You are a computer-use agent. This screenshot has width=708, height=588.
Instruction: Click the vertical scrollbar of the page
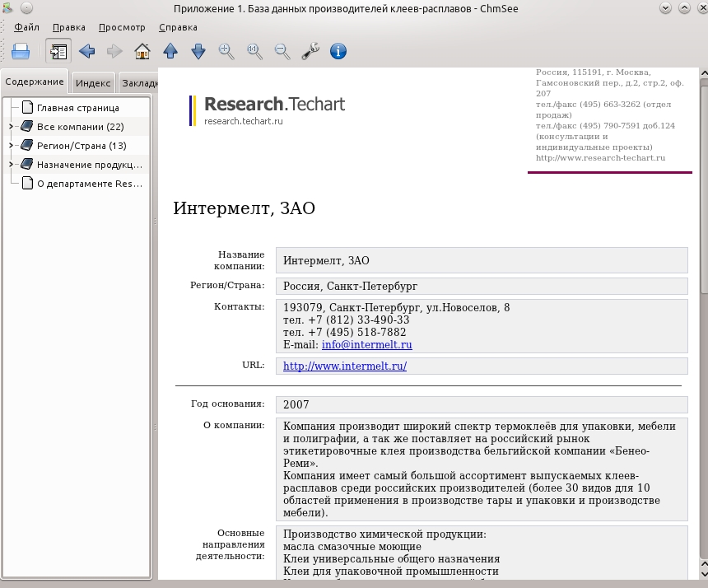click(704, 316)
